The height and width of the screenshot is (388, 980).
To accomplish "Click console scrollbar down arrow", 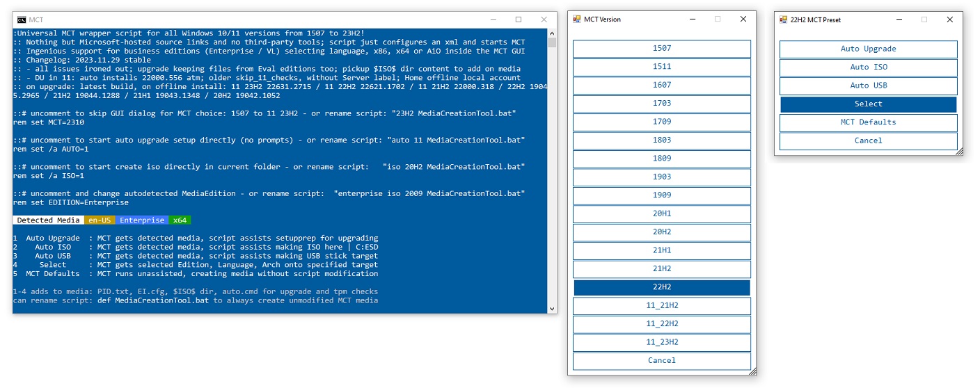I will 552,309.
